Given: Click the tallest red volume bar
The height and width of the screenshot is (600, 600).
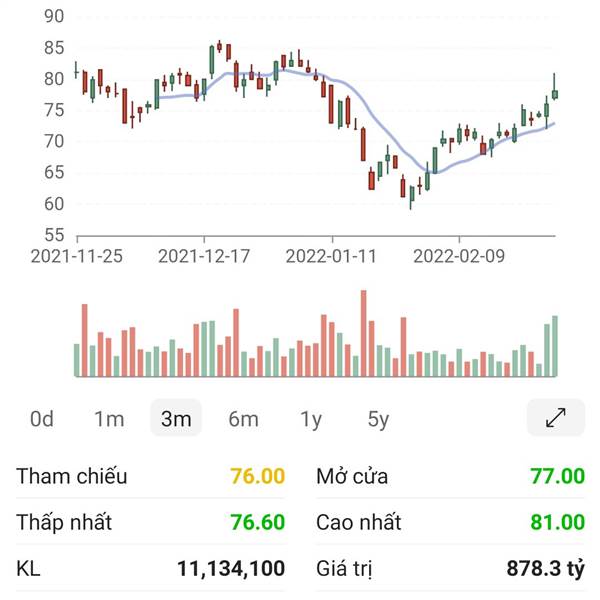Looking at the screenshot, I should [364, 333].
